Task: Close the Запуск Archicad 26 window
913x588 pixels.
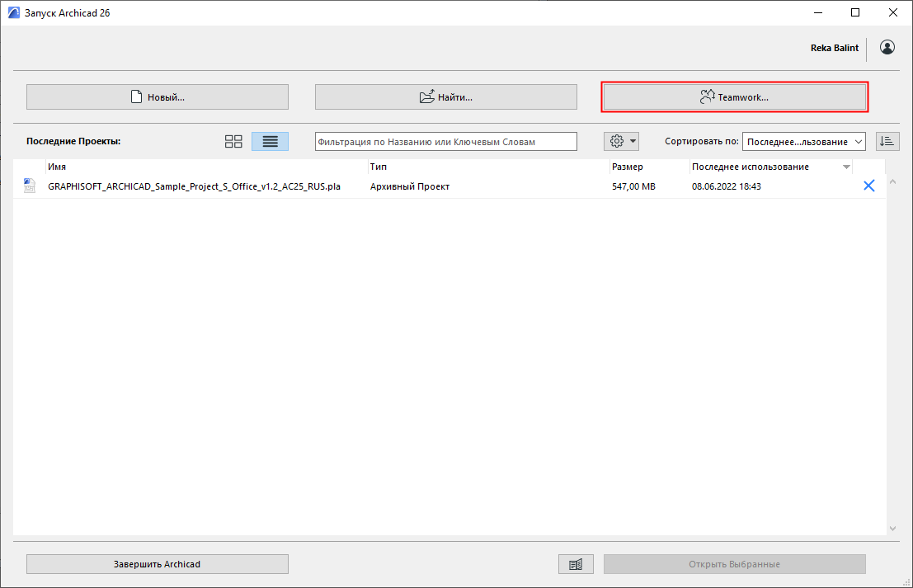Action: [892, 13]
